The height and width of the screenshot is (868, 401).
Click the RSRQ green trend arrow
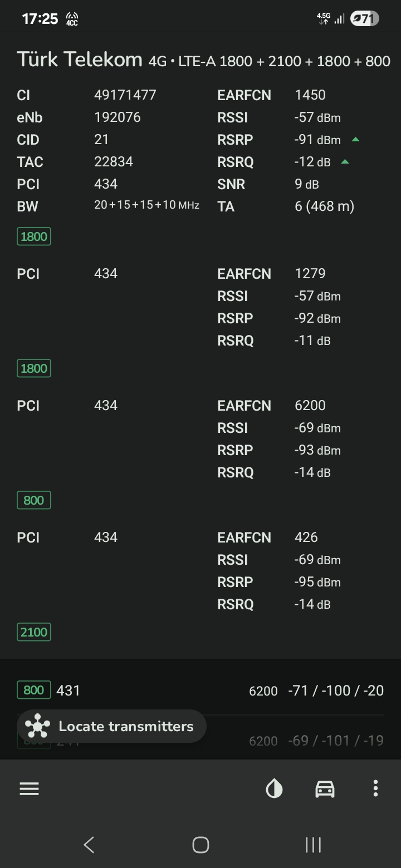pyautogui.click(x=345, y=162)
